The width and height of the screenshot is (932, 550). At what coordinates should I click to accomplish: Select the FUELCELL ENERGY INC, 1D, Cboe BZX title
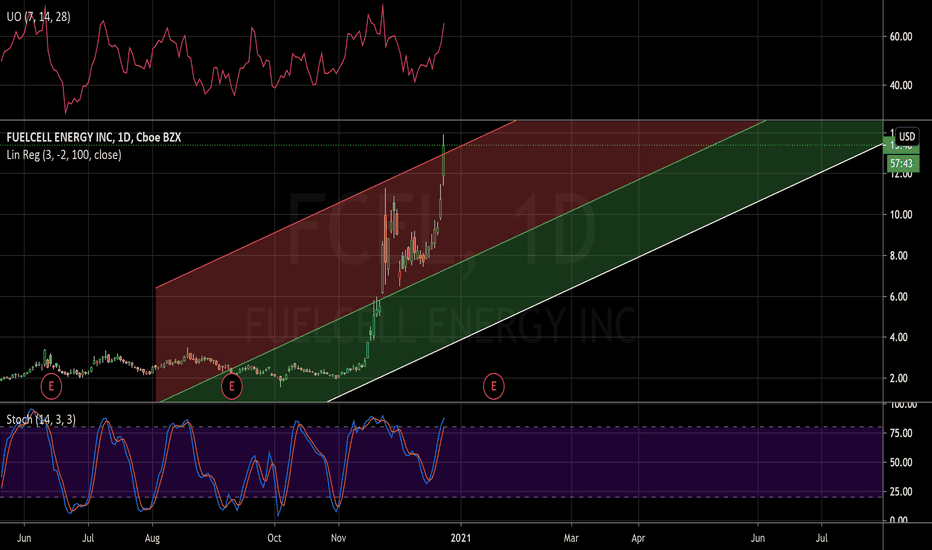[x=94, y=137]
